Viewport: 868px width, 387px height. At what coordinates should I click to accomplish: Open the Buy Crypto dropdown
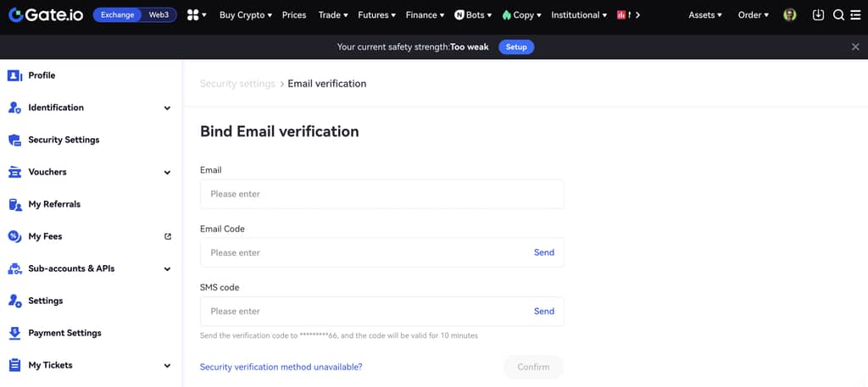[x=245, y=15]
